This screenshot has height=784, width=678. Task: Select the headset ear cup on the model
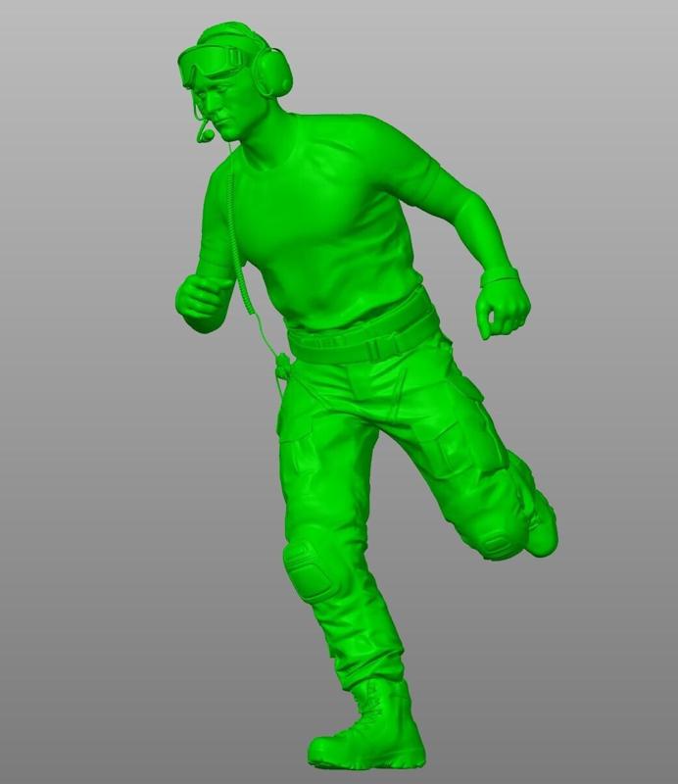click(x=272, y=72)
